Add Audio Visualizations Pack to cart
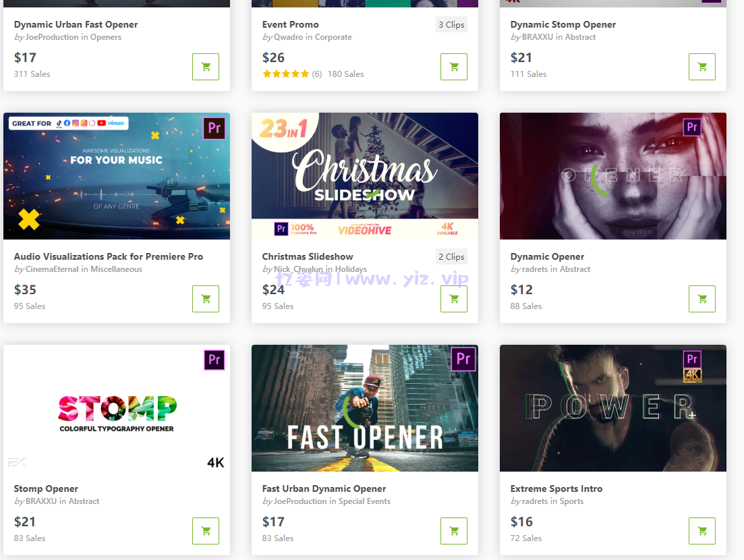 click(206, 299)
